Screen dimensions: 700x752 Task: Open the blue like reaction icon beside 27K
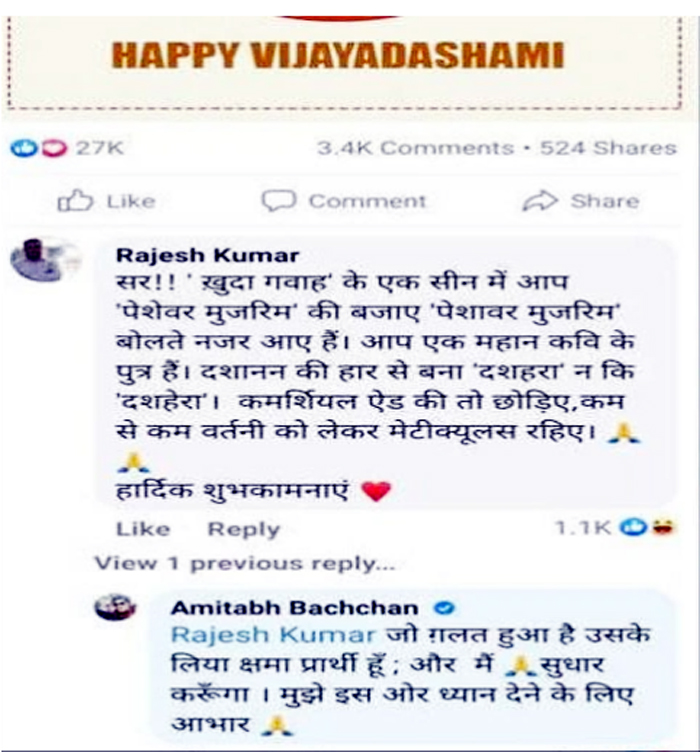pyautogui.click(x=23, y=148)
